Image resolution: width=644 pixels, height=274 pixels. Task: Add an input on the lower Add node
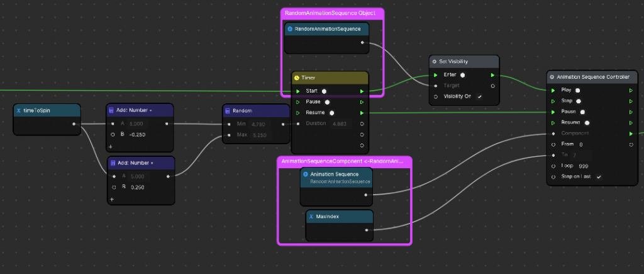[x=112, y=200]
